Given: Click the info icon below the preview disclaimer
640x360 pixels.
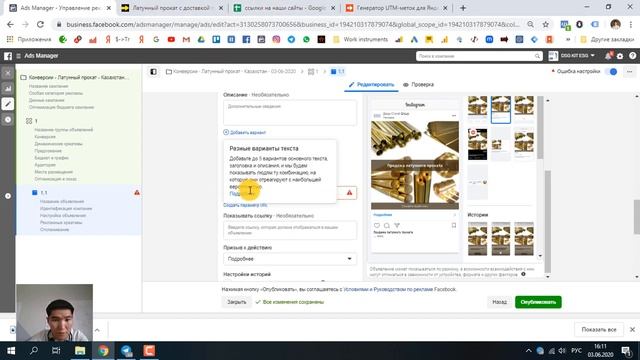Looking at the screenshot, I should tap(523, 274).
